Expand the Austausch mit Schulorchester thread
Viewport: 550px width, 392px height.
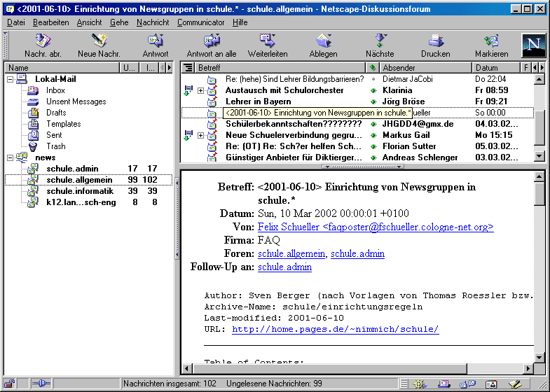click(x=200, y=91)
